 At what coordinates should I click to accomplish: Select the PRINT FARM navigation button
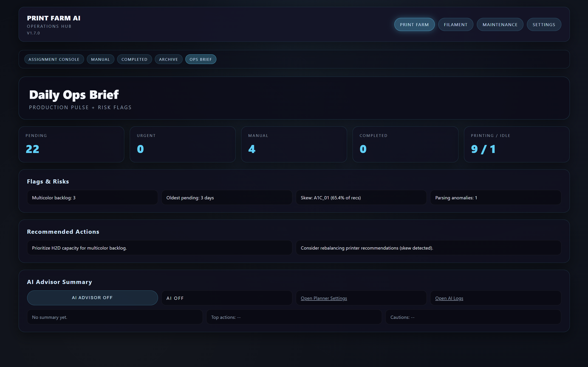pos(414,24)
